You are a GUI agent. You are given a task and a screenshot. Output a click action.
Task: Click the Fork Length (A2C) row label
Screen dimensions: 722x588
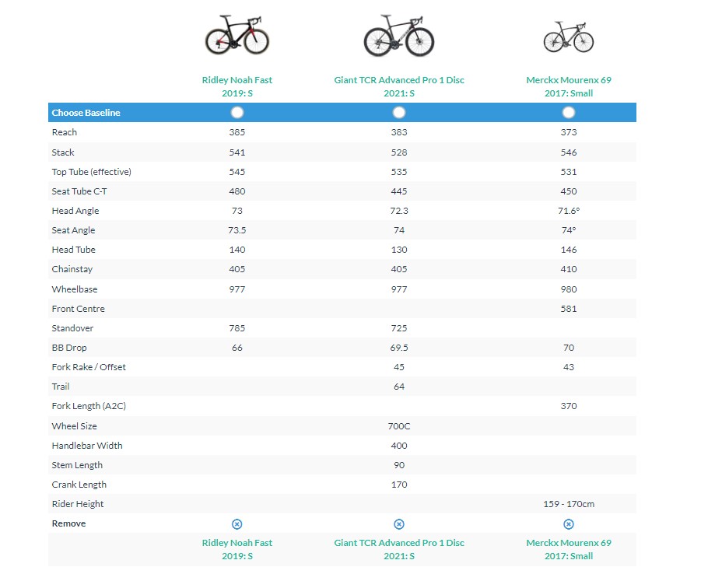[87, 406]
